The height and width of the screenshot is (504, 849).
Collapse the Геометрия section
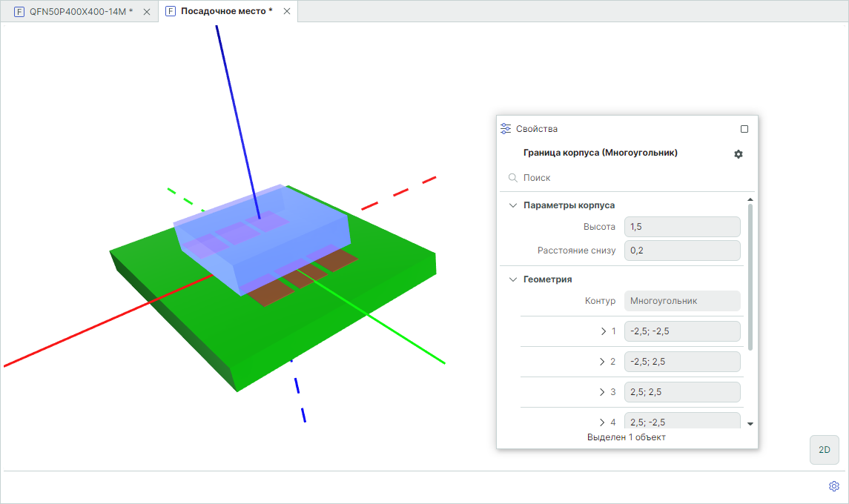pos(512,279)
